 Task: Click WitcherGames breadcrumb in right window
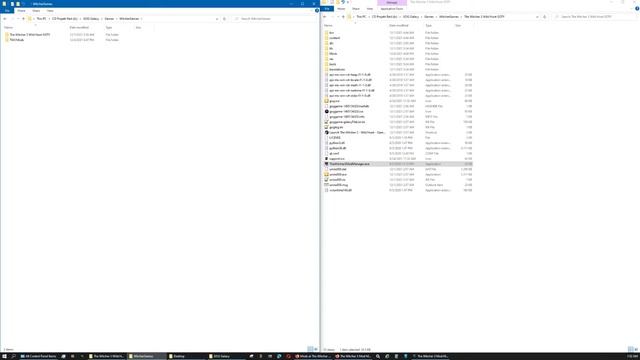449,17
